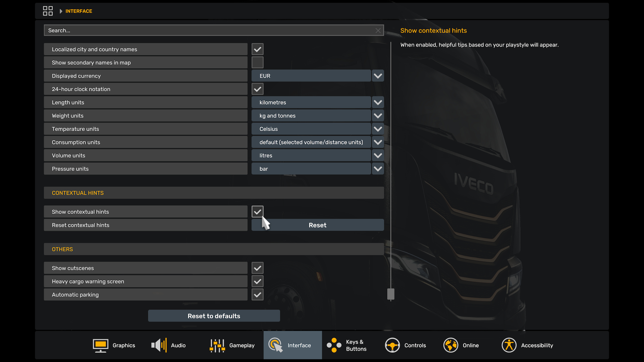Screen dimensions: 644x362
Task: Click the Controls steering wheel icon
Action: (x=392, y=345)
